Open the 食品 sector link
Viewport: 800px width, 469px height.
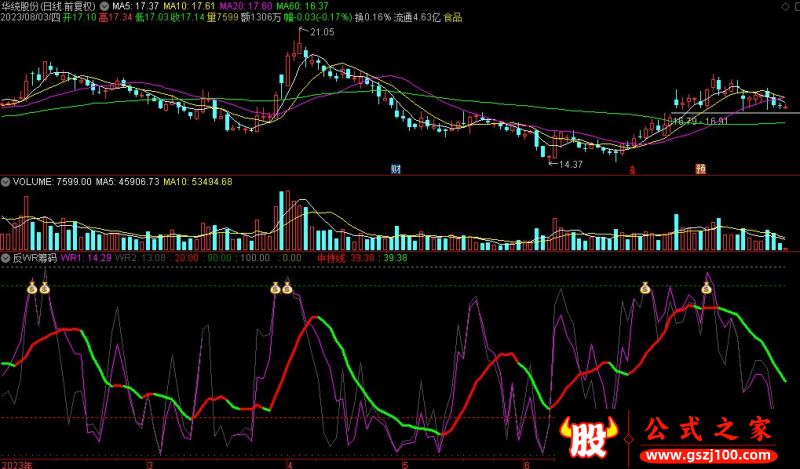[453, 17]
